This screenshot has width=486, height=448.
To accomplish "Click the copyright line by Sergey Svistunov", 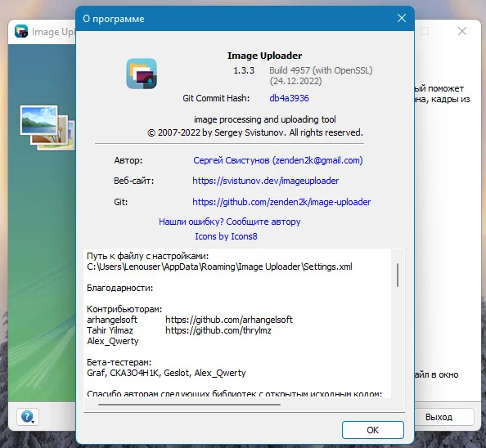I will (x=255, y=132).
